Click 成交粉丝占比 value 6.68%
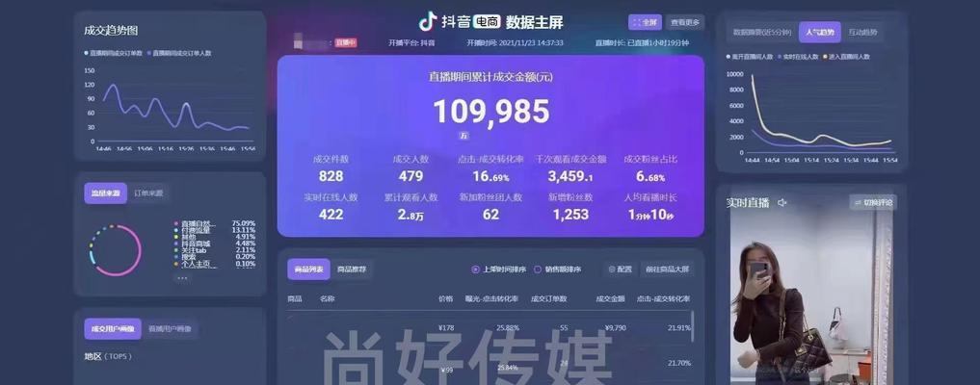980x385 pixels. coord(650,176)
